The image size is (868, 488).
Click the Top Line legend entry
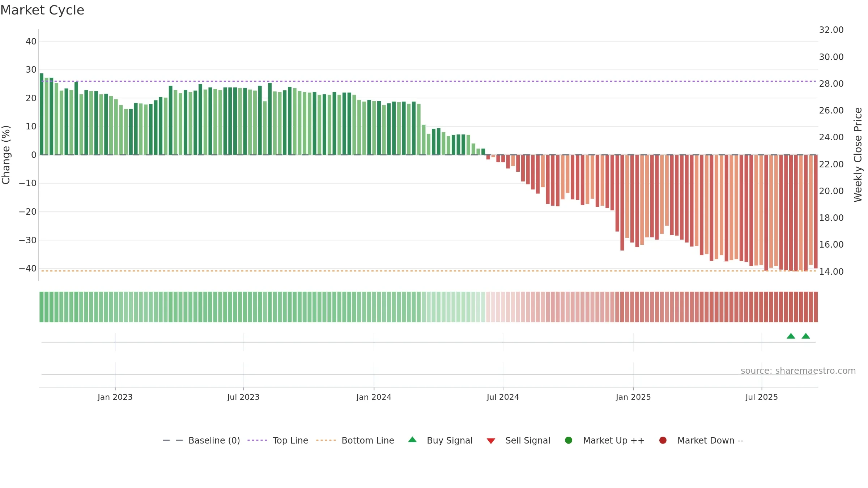coord(278,440)
